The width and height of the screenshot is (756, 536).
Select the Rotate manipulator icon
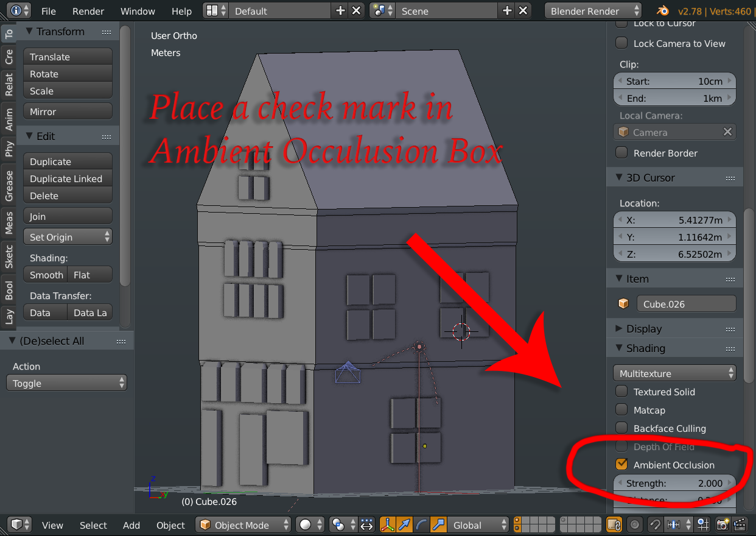click(x=422, y=525)
